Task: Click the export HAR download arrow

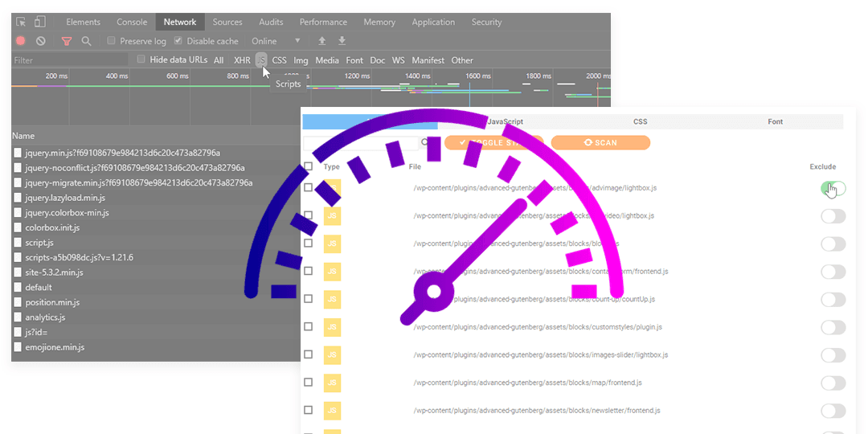Action: (342, 41)
